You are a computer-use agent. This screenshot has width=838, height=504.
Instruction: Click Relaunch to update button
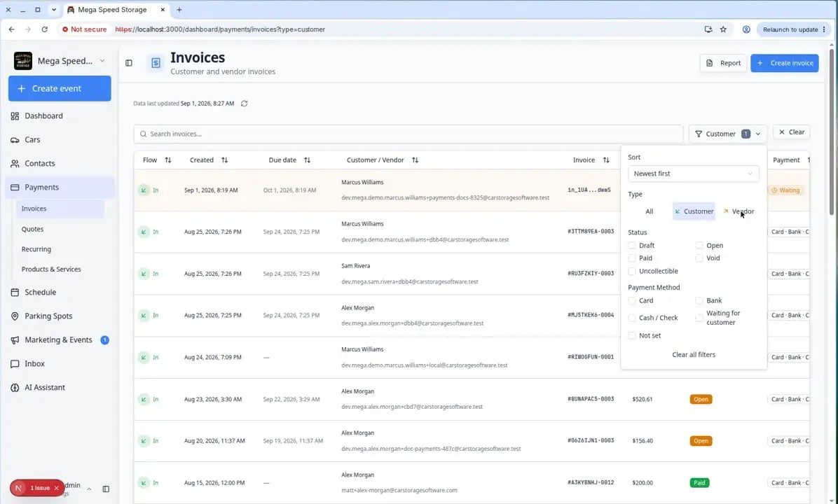point(794,29)
